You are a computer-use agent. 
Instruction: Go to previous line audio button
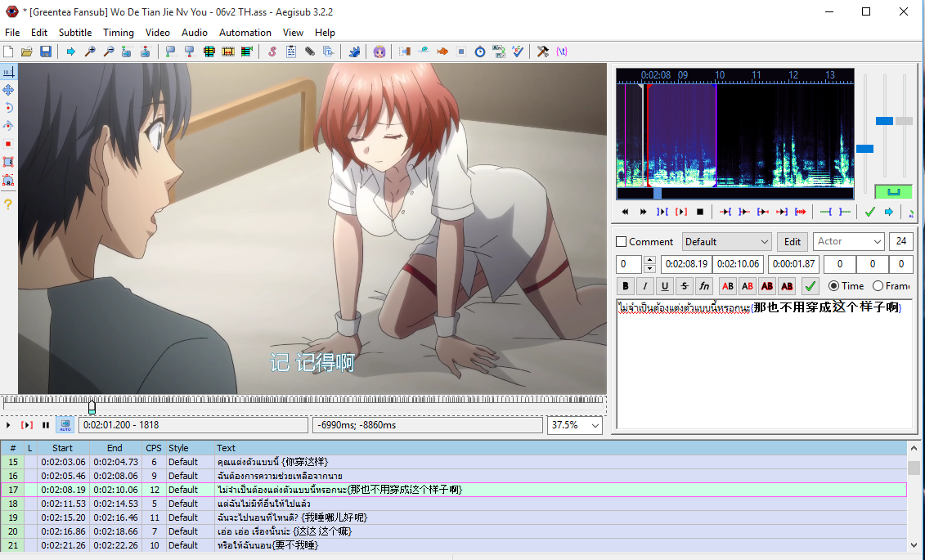click(x=625, y=212)
